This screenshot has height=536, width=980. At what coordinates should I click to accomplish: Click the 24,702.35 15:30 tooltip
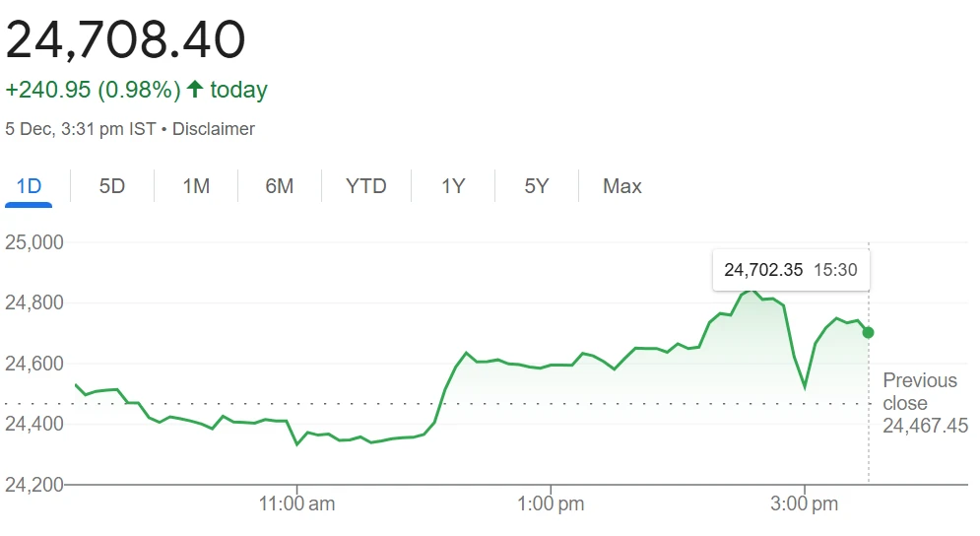[x=791, y=270]
